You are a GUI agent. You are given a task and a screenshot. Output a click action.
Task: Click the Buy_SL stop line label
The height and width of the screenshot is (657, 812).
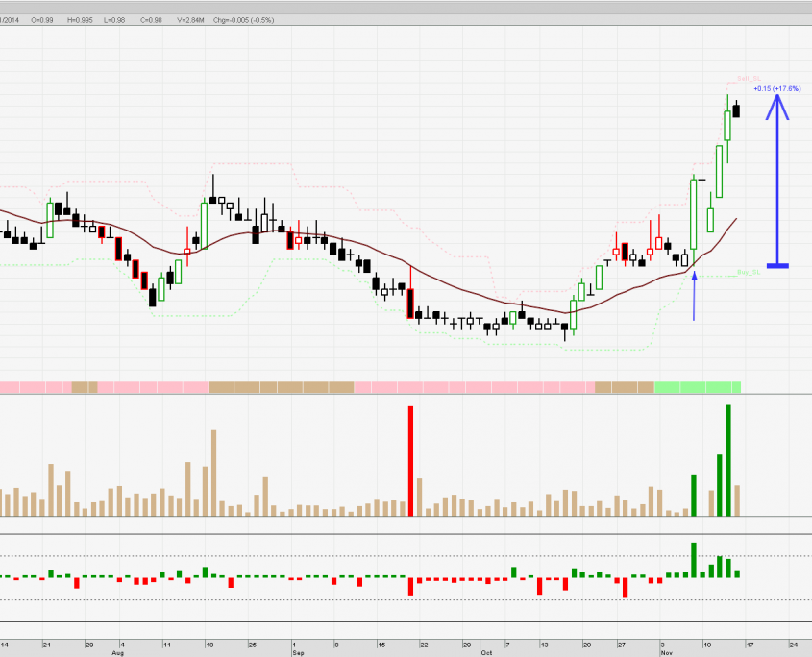click(749, 273)
